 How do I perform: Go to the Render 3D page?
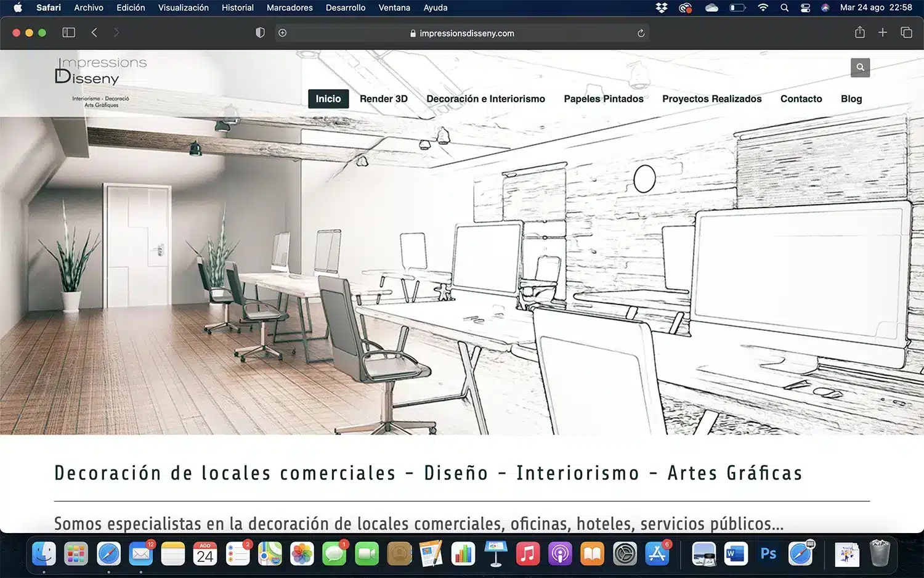pyautogui.click(x=383, y=99)
